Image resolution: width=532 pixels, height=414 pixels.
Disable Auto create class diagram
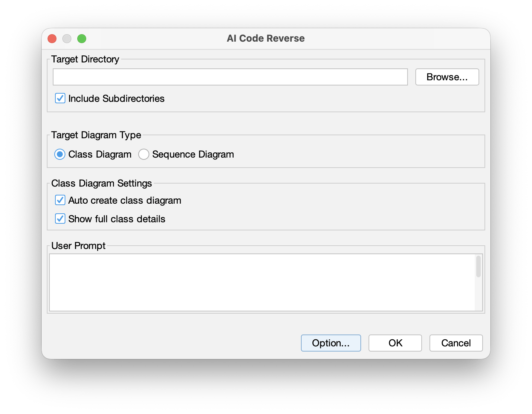(60, 200)
